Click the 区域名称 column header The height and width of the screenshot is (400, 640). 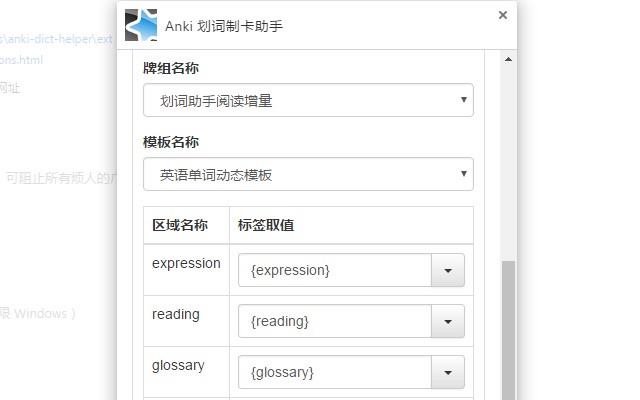[180, 225]
